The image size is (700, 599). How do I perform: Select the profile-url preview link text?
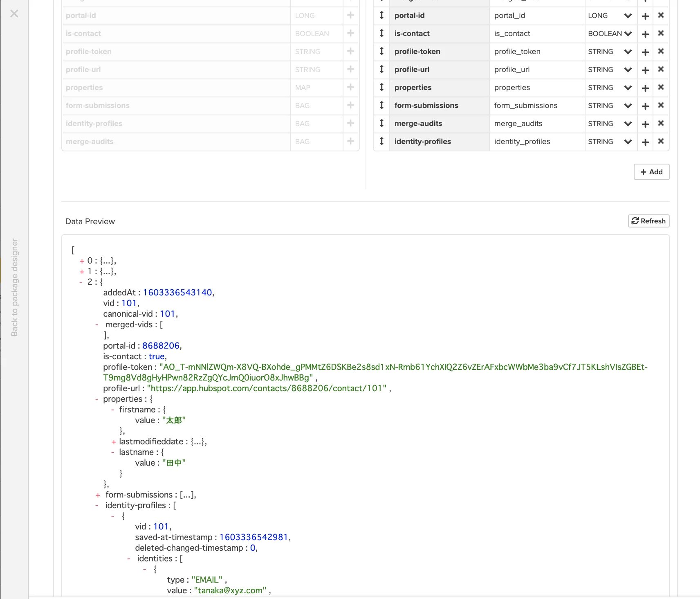(267, 388)
